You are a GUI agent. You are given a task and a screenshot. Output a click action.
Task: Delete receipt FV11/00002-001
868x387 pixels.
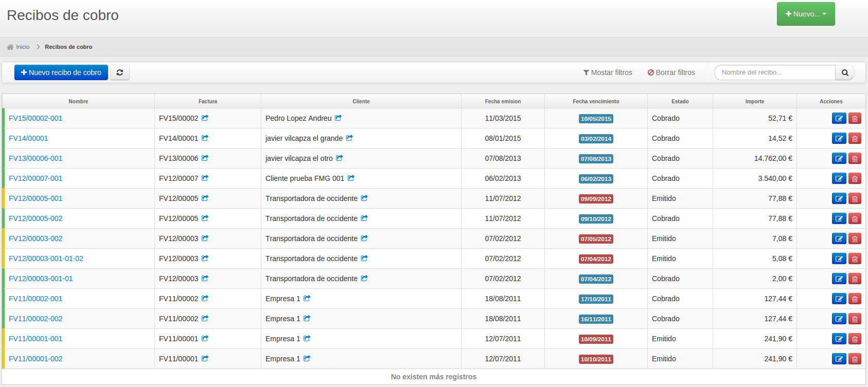tap(855, 299)
